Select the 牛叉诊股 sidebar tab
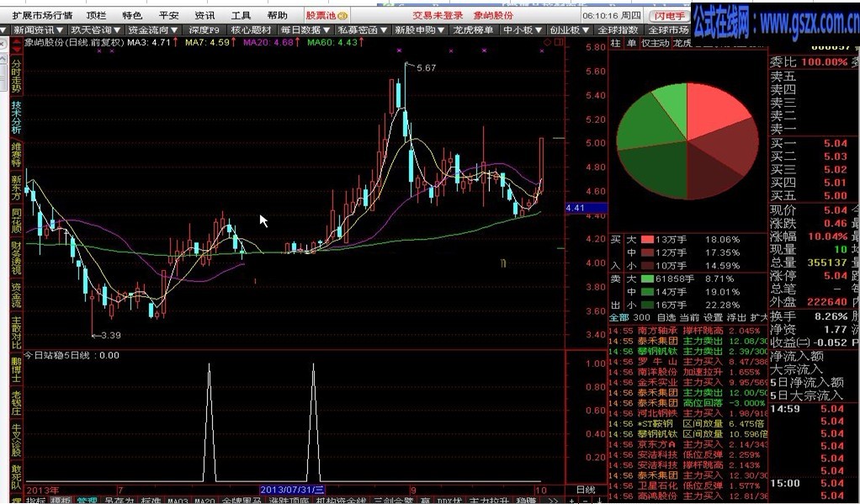 click(17, 440)
